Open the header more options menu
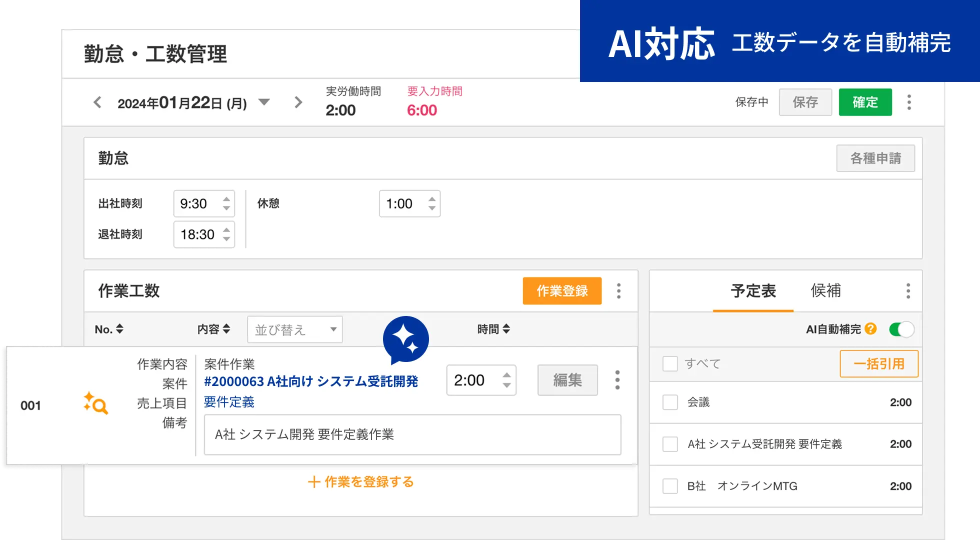The height and width of the screenshot is (540, 980). [909, 102]
